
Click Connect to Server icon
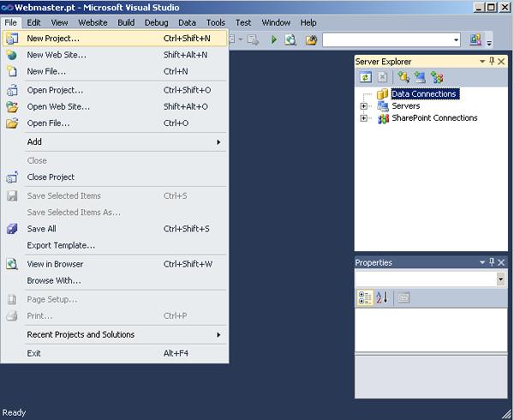[x=420, y=77]
